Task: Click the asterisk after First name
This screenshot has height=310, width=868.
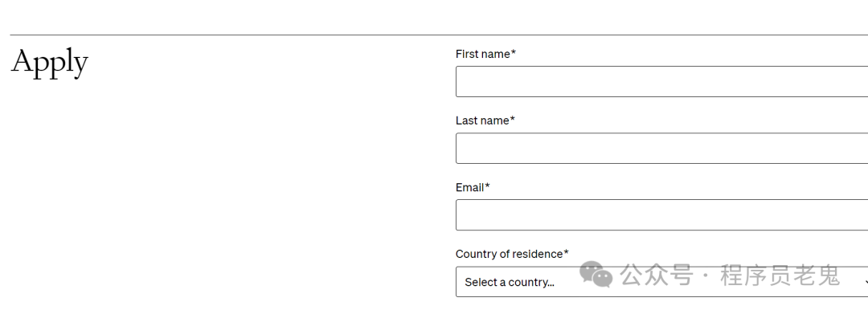Action: (x=513, y=53)
